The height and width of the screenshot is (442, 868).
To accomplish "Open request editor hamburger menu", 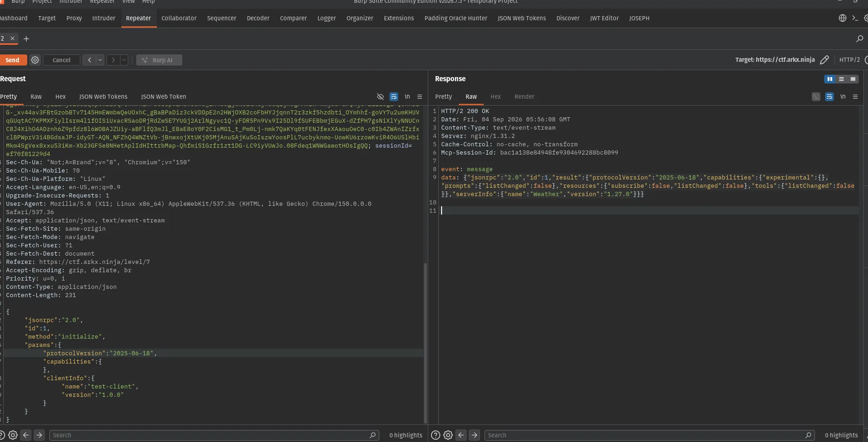I will pyautogui.click(x=419, y=96).
